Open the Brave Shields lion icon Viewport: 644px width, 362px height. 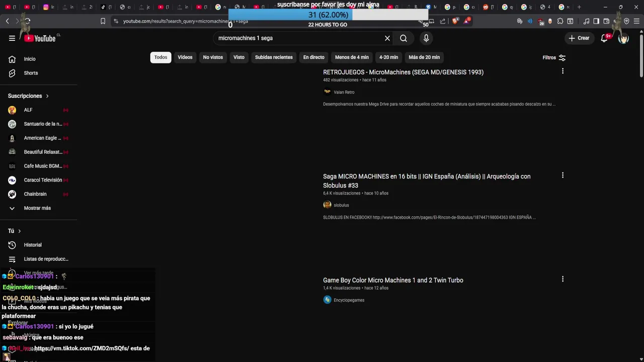pos(455,21)
